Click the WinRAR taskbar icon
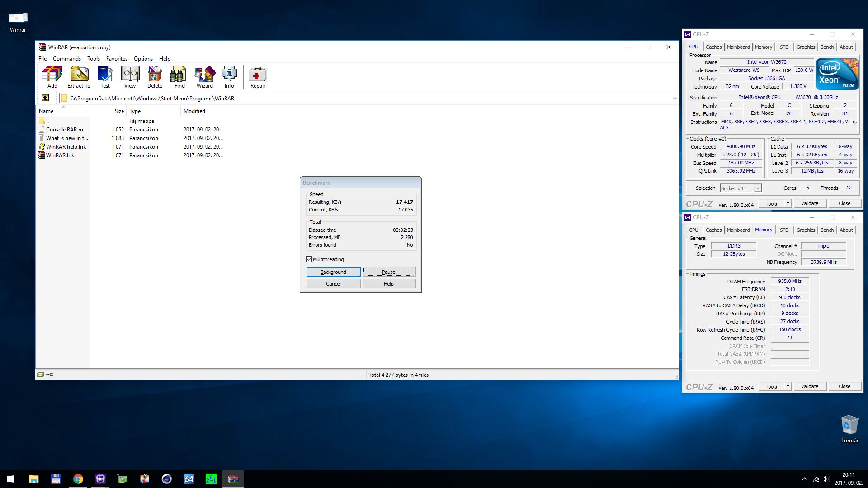The image size is (868, 488). (x=233, y=479)
